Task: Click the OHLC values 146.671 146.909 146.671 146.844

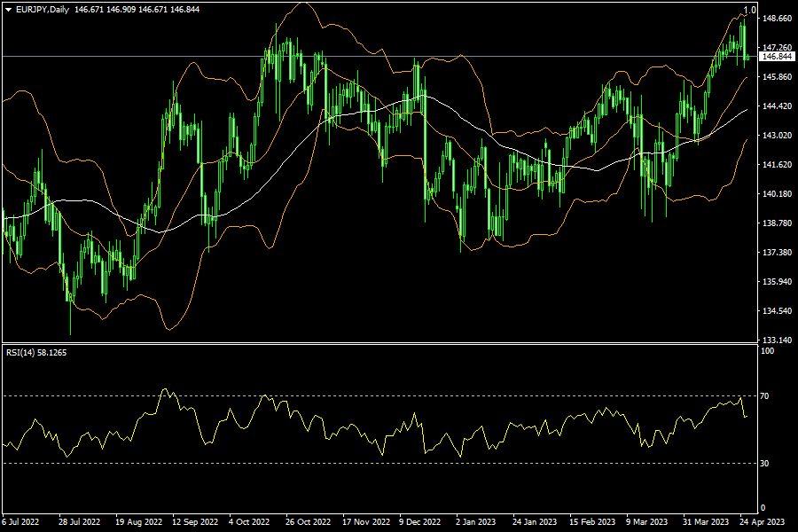Action: coord(137,10)
